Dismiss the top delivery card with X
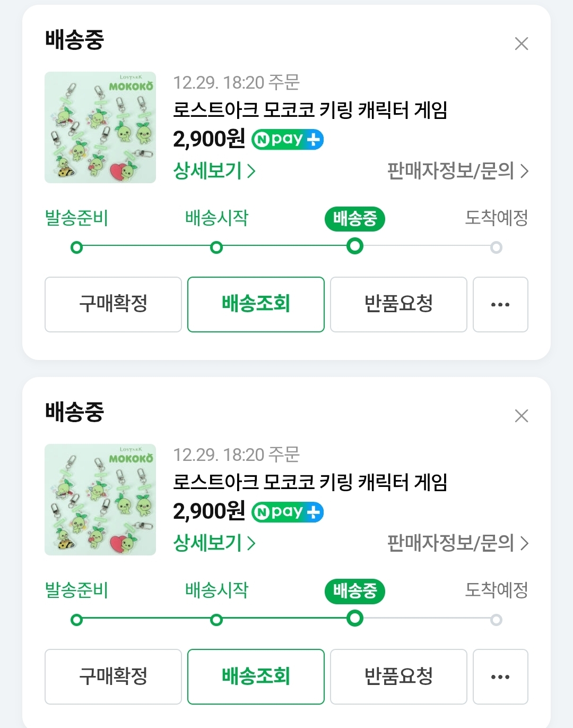 (522, 44)
